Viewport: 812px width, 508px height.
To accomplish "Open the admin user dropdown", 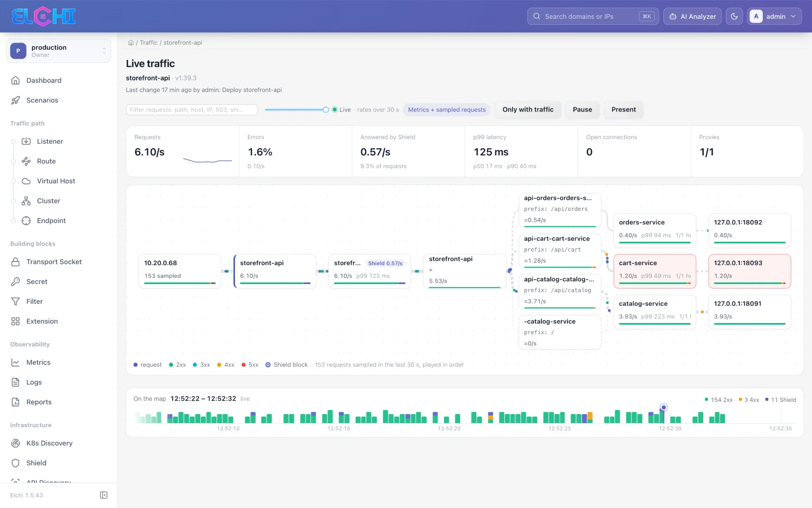I will point(774,16).
